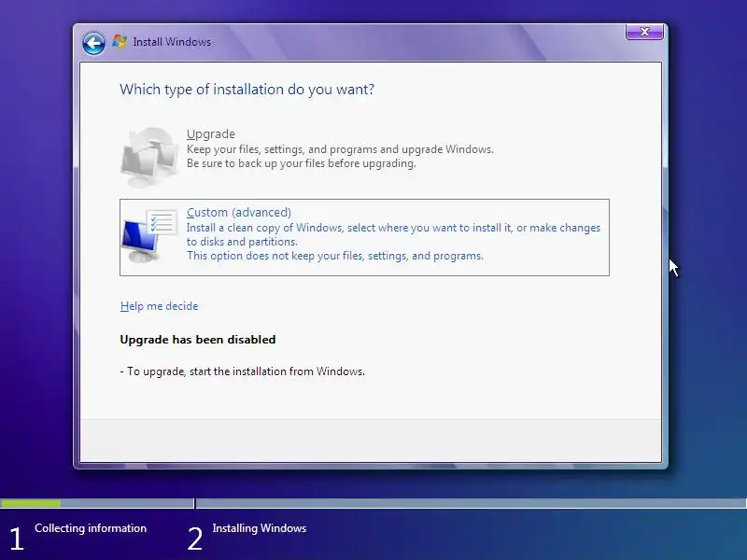Viewport: 747px width, 560px height.
Task: Click 'To upgrade, start the installation from Windows' text
Action: (x=242, y=371)
